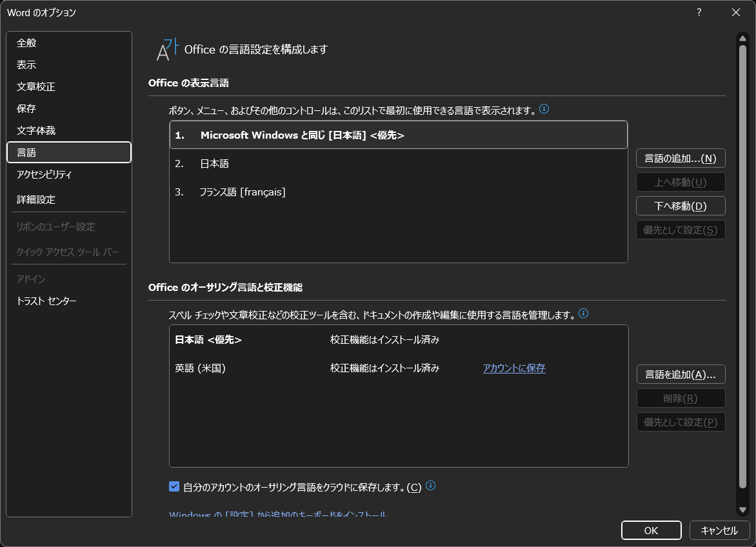
Task: Select the 保存 category
Action: [69, 108]
